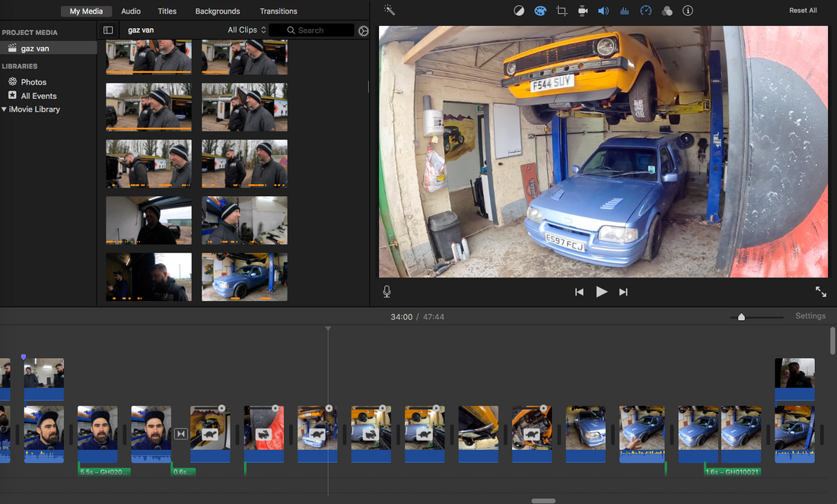Image resolution: width=837 pixels, height=504 pixels.
Task: Open the Transitions tab
Action: click(x=278, y=11)
